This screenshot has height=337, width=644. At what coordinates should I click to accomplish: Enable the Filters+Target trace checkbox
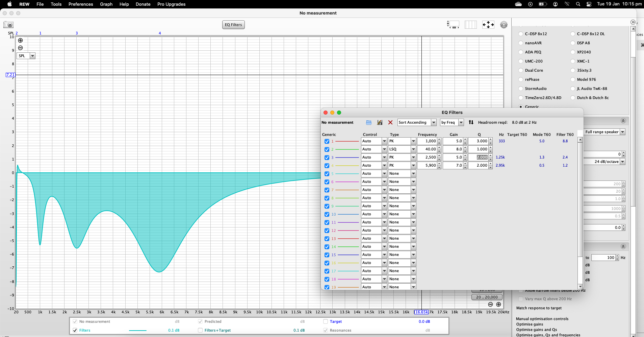[200, 330]
